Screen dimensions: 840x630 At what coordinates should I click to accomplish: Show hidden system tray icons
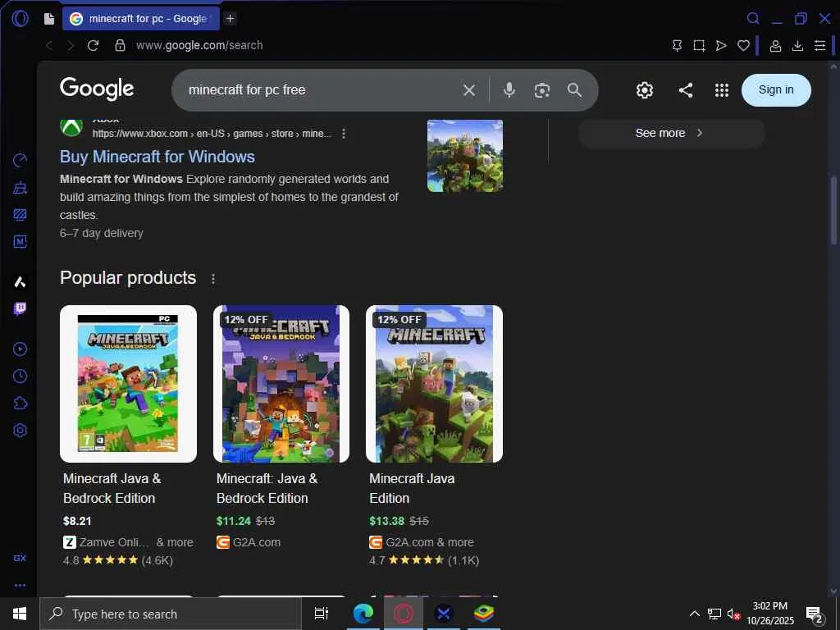click(x=694, y=614)
